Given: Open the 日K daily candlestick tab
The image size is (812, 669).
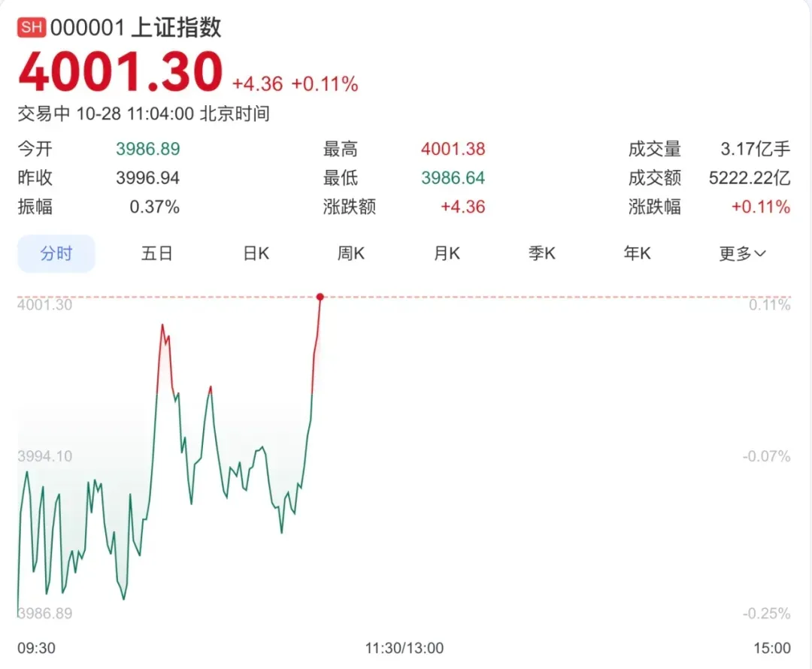Looking at the screenshot, I should (256, 254).
